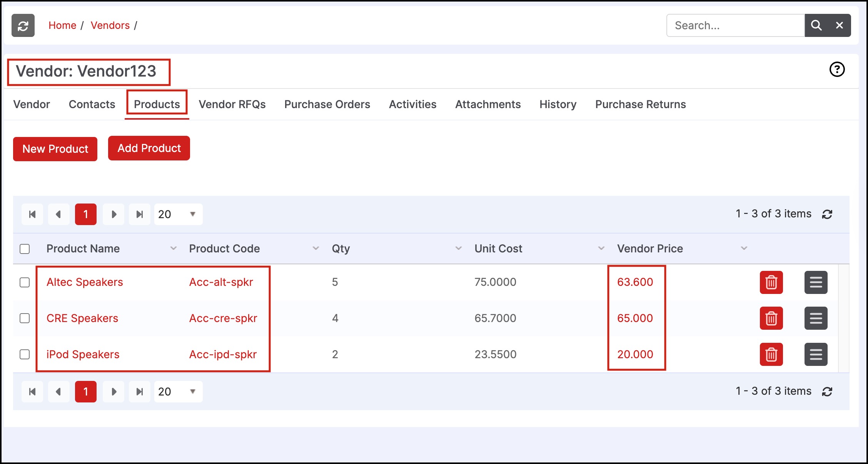The width and height of the screenshot is (868, 464).
Task: Edit vendor price 65.000
Action: click(635, 318)
